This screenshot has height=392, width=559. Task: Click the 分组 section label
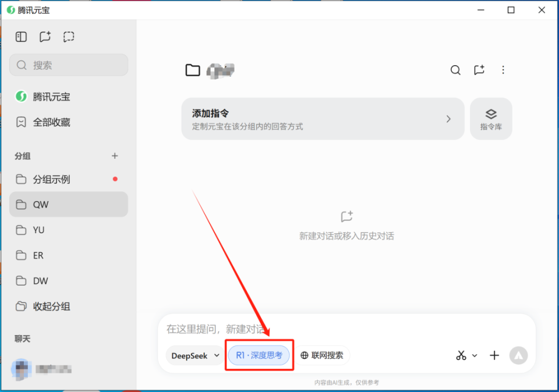23,156
